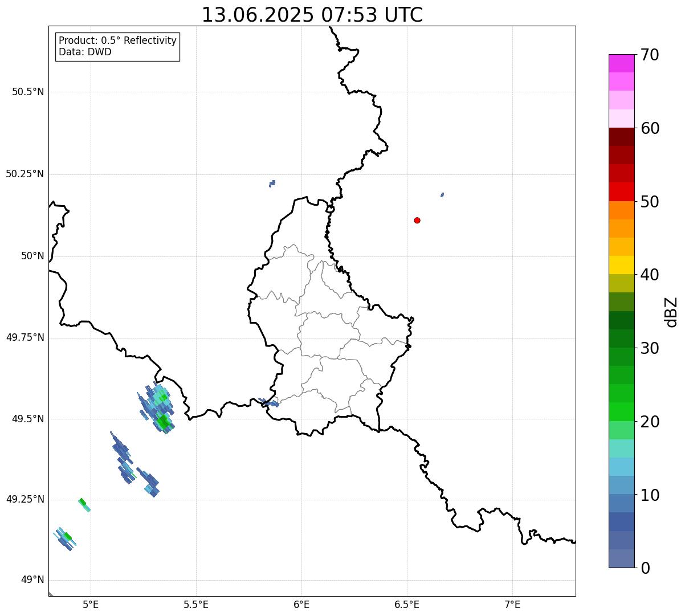The width and height of the screenshot is (685, 616).
Task: Click the 7°E longitude label
Action: [x=512, y=604]
